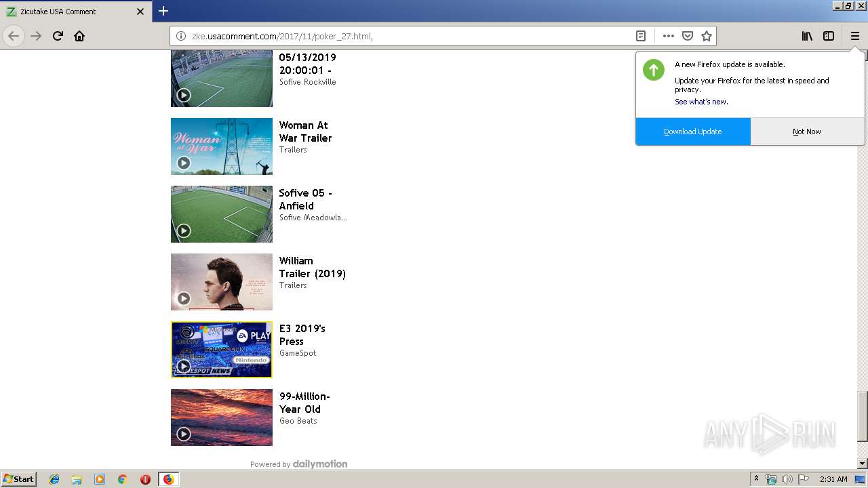Show site information for the page
This screenshot has width=868, height=488.
(x=181, y=36)
